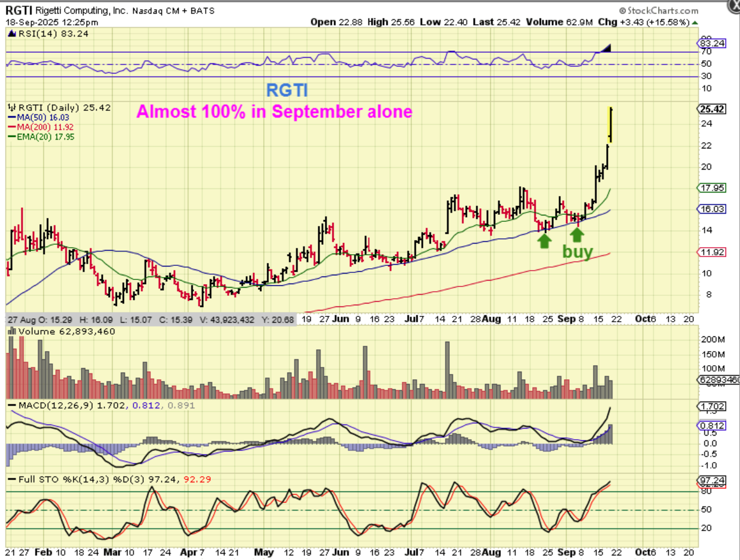Click the RSI(14) 83.24 indicator label

click(x=53, y=33)
